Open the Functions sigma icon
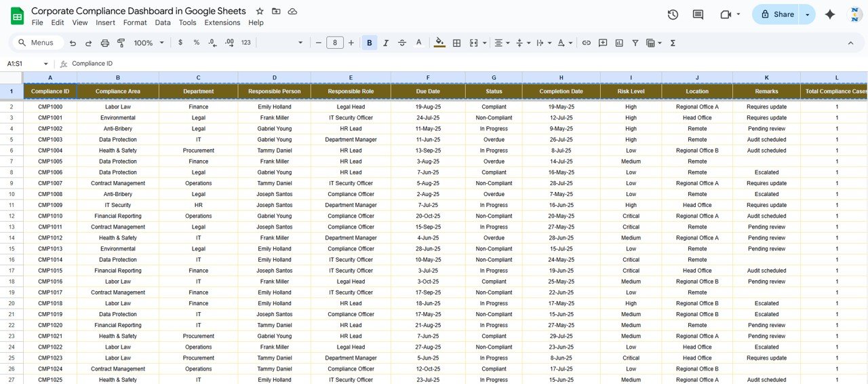This screenshot has height=384, width=868. pyautogui.click(x=673, y=43)
